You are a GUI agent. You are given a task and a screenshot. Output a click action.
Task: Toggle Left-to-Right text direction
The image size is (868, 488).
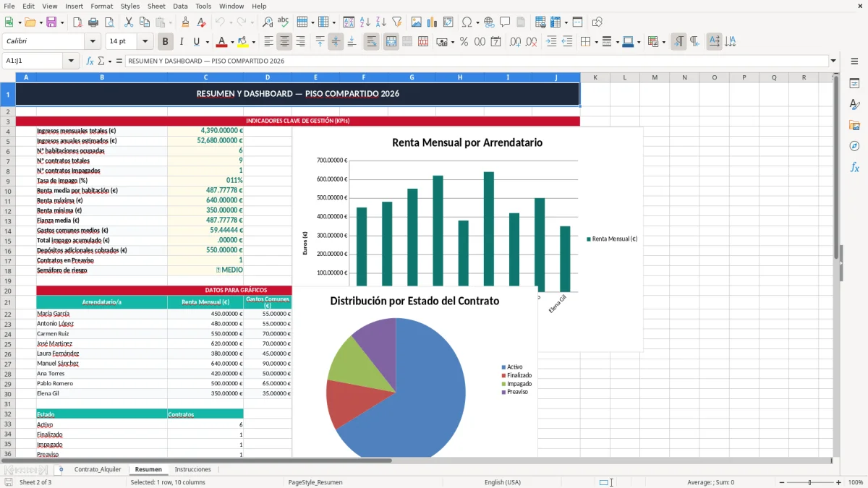click(678, 42)
